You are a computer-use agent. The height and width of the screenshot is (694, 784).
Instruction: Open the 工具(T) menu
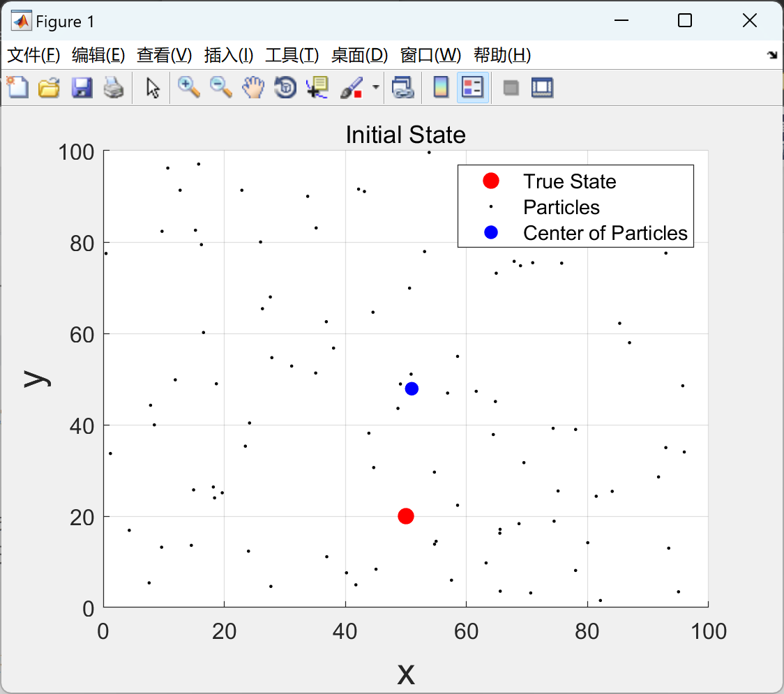tap(292, 55)
